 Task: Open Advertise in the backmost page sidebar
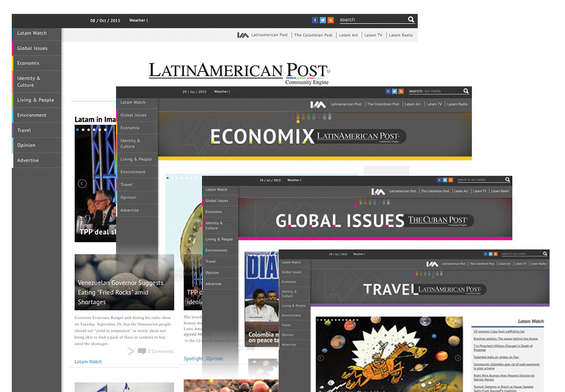(37, 160)
